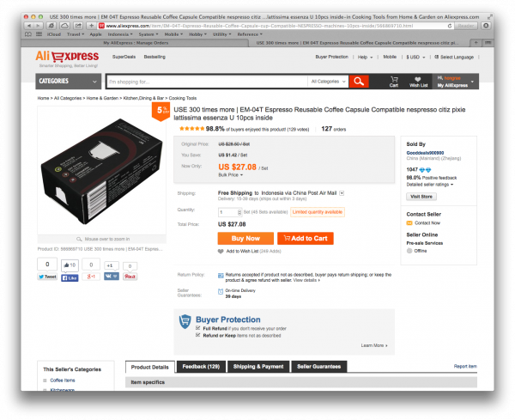This screenshot has height=420, width=515.
Task: Share via the Pinterest Pin it button
Action: (x=130, y=277)
